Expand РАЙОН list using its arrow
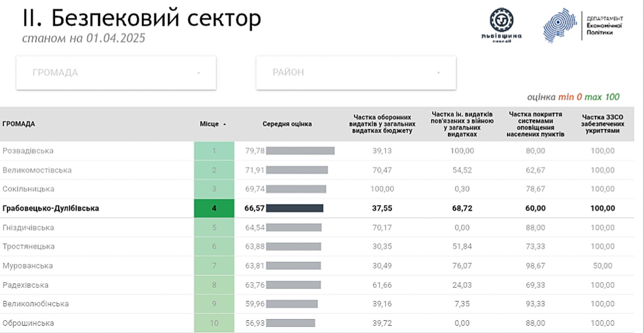 [x=438, y=73]
